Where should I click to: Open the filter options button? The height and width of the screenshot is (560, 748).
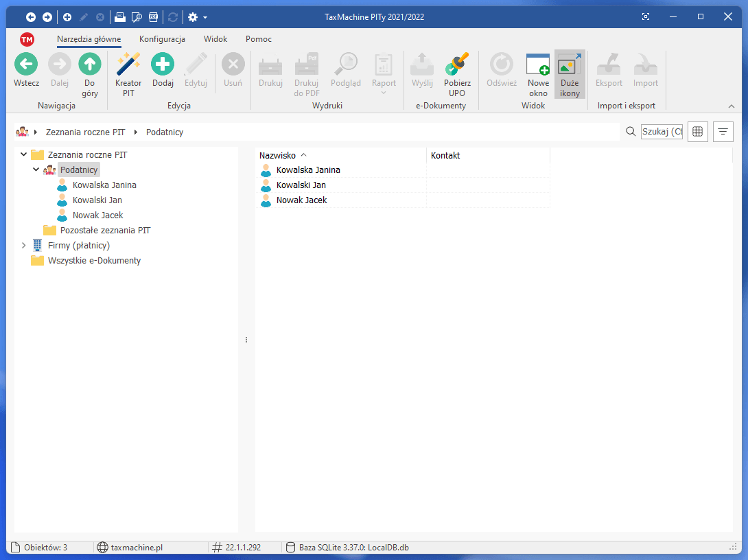point(723,132)
